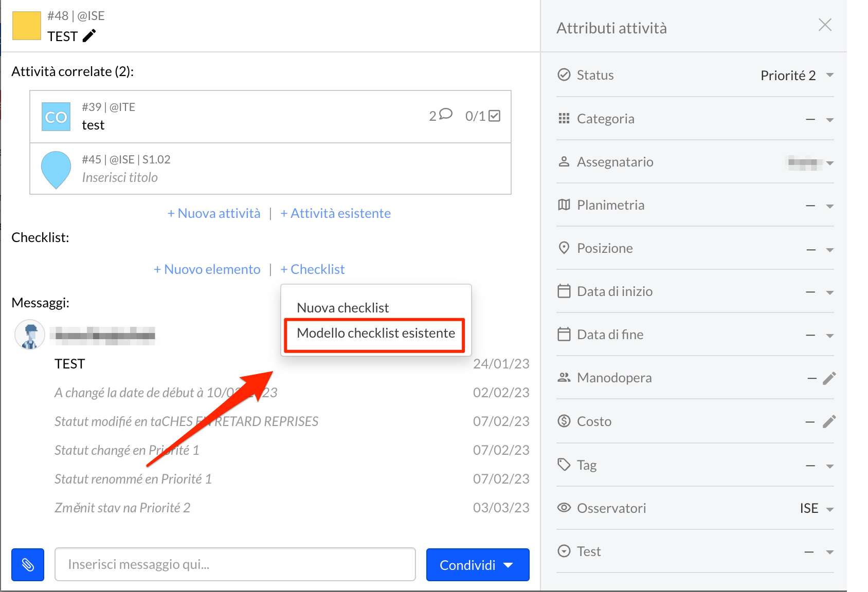Click the comment bubble icon on task #39
868x592 pixels.
coord(445,114)
